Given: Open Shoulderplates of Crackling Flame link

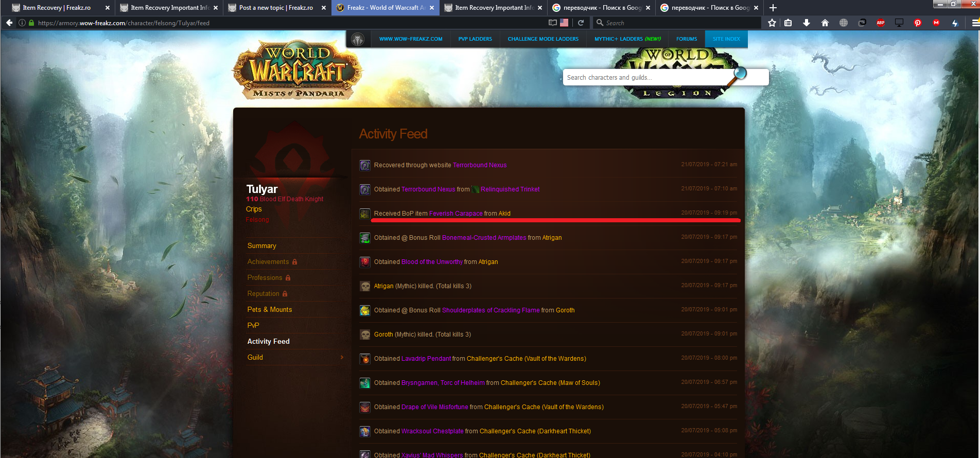Looking at the screenshot, I should coord(491,310).
